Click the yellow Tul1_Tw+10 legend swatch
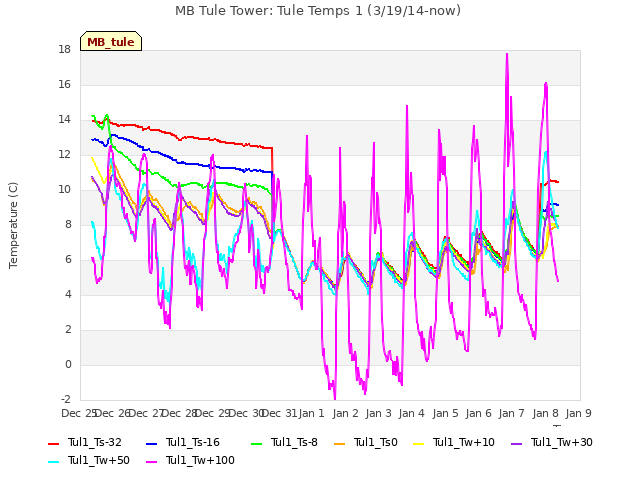This screenshot has width=640, height=480. tap(418, 444)
